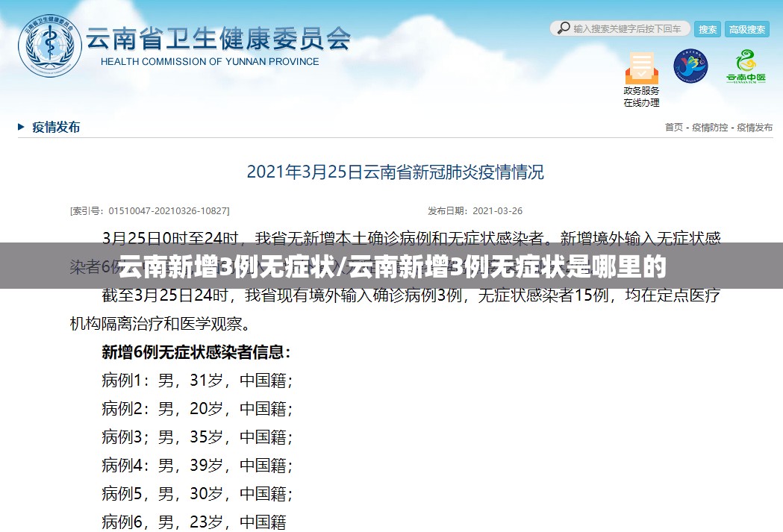Click the 高级搜索 button

(747, 29)
